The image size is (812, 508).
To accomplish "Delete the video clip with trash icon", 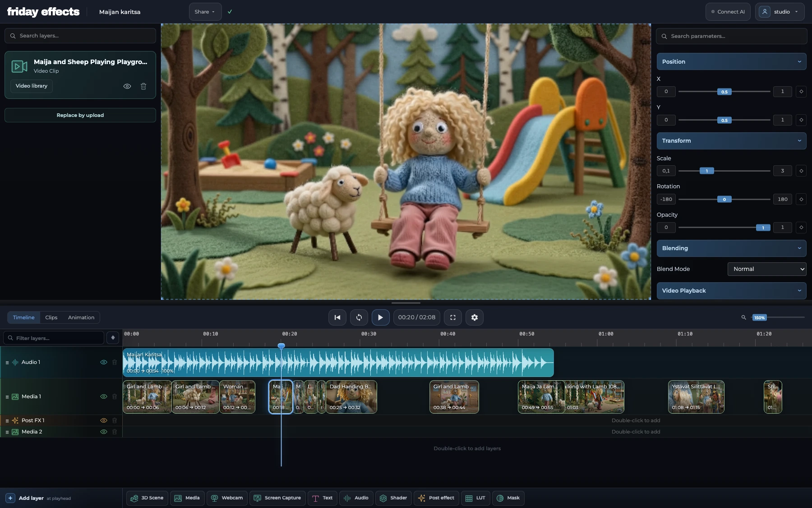I will [143, 86].
